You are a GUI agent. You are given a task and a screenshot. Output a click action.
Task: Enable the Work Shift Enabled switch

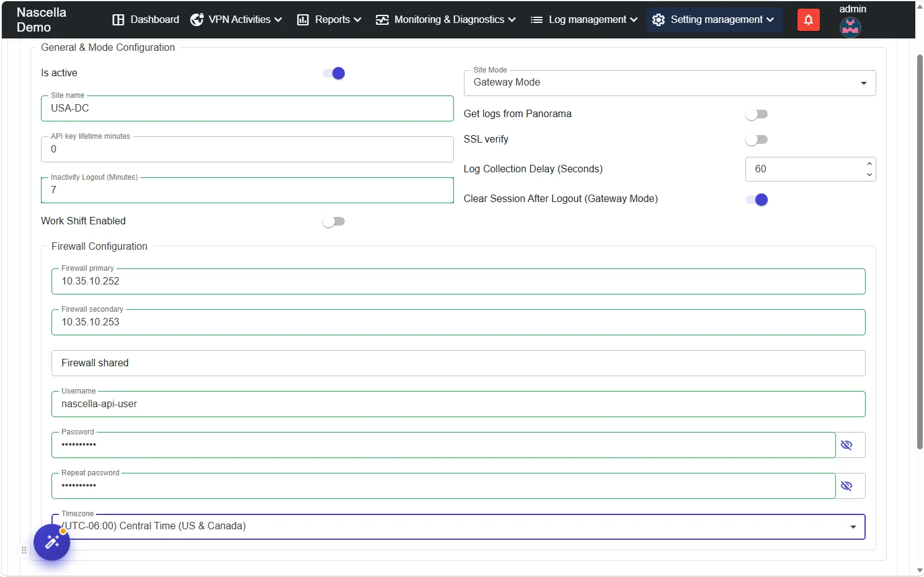334,221
